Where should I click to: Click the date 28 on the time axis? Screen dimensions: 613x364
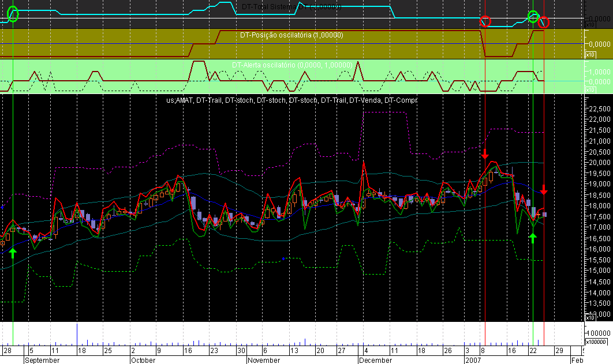8,351
